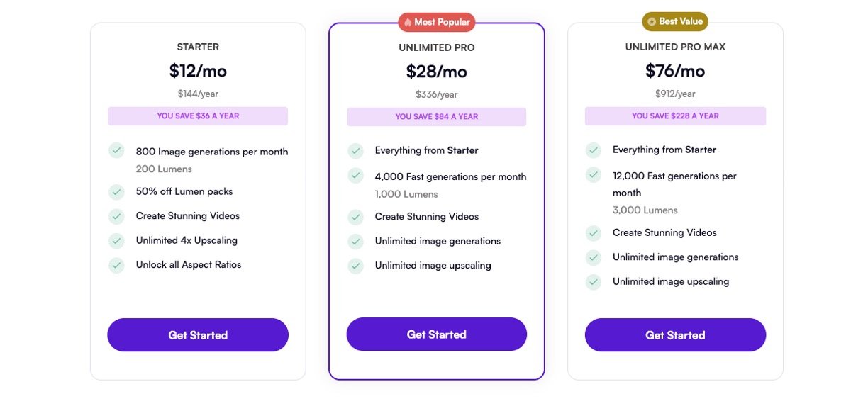Click the gold coin icon in Best Value badge
Viewport: 868px width, 411px height.
(x=652, y=21)
